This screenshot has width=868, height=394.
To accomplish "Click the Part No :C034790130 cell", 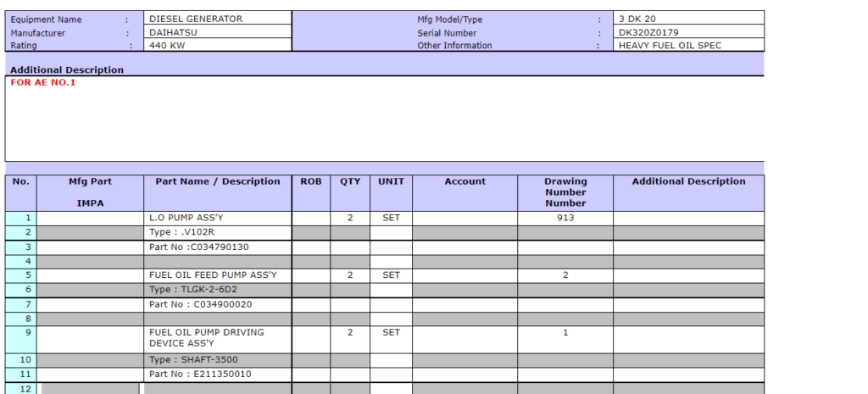I will pos(218,247).
